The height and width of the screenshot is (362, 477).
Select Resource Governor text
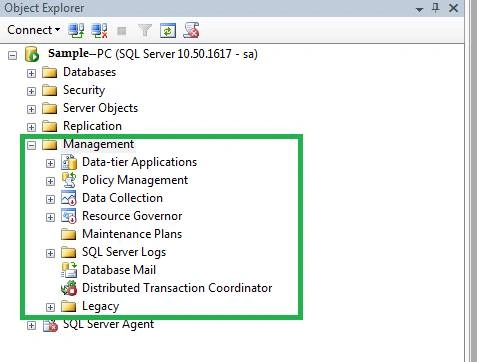(x=132, y=216)
